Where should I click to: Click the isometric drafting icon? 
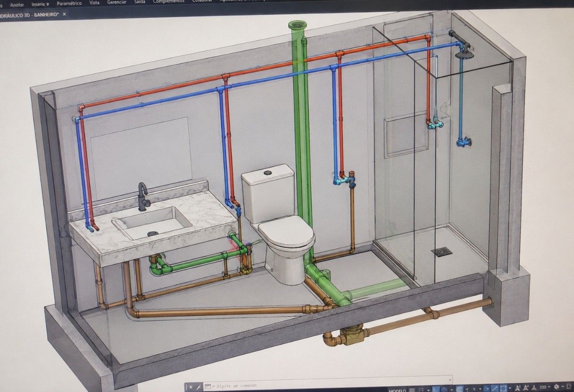460,390
